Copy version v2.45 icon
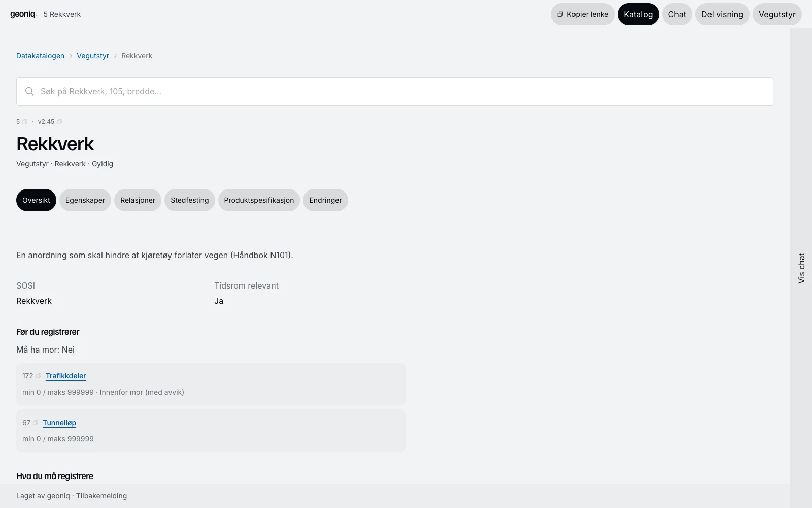The height and width of the screenshot is (508, 812). (x=59, y=122)
